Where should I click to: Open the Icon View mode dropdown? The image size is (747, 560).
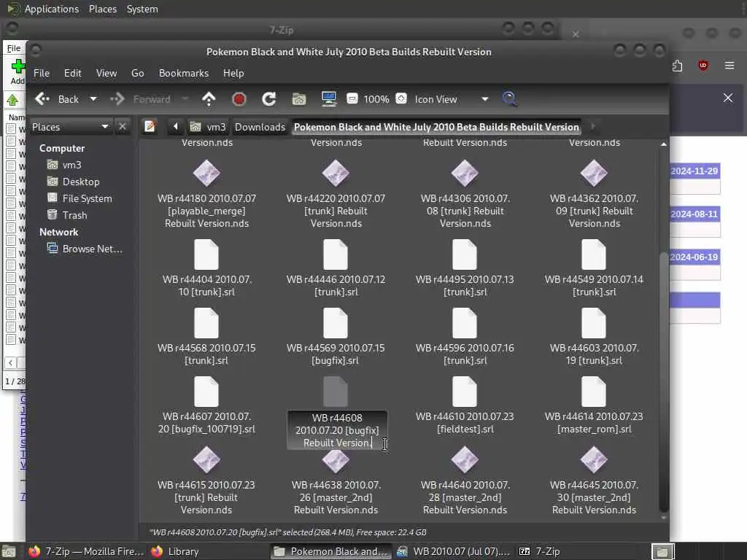click(451, 99)
